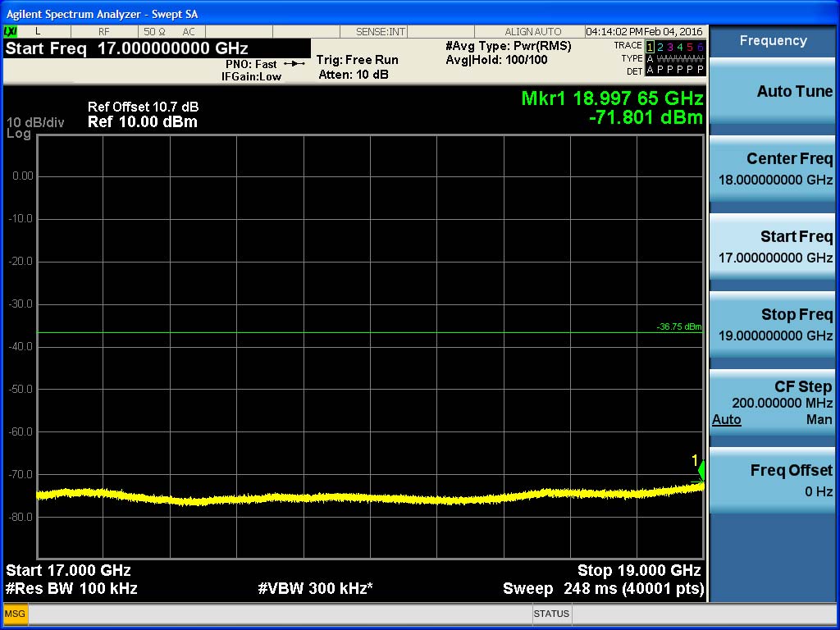This screenshot has height=630, width=840.
Task: Click the Agilent Spectrum Analyzer title bar
Action: (x=420, y=13)
